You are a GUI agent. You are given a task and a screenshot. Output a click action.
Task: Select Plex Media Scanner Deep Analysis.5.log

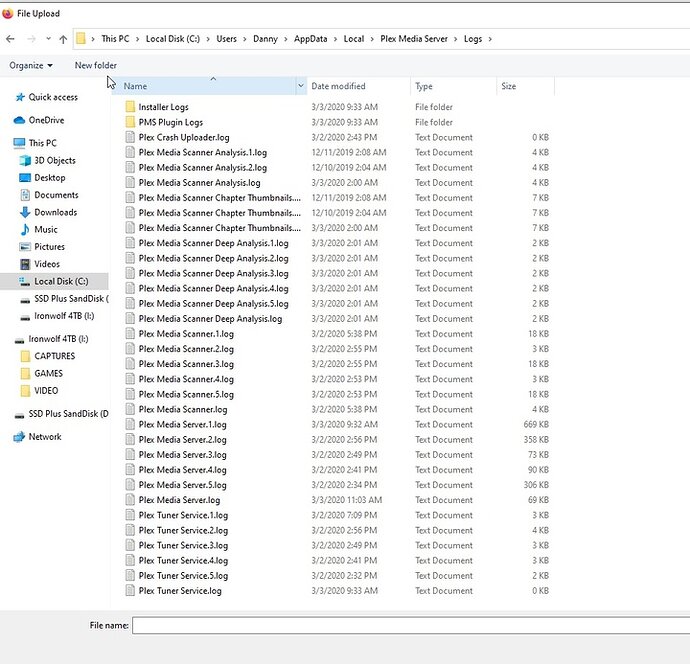pos(213,304)
